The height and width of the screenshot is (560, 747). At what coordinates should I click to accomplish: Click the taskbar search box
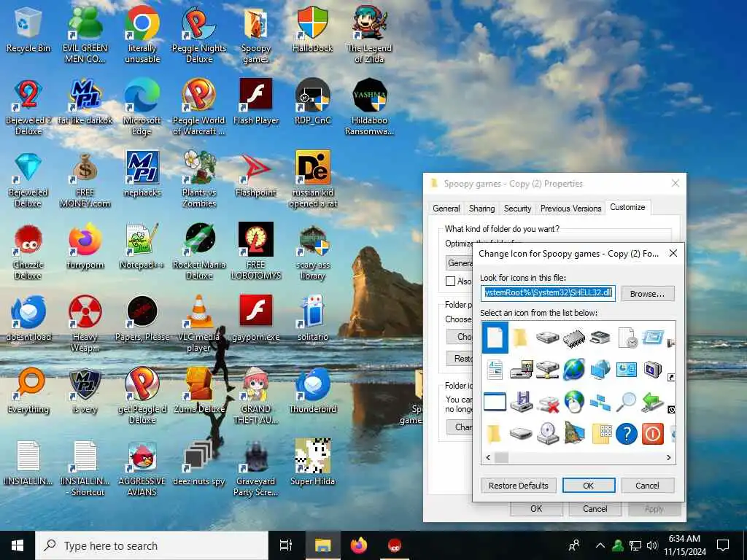152,545
